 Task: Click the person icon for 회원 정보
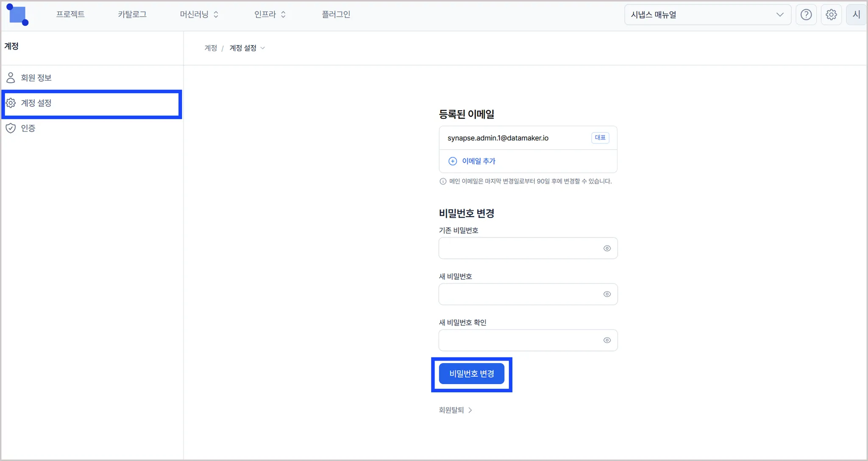11,78
